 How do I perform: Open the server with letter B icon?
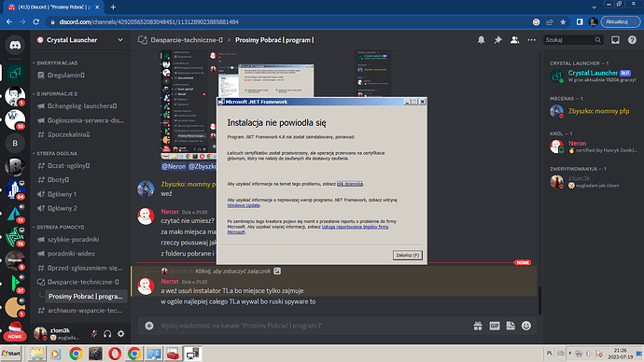(15, 144)
